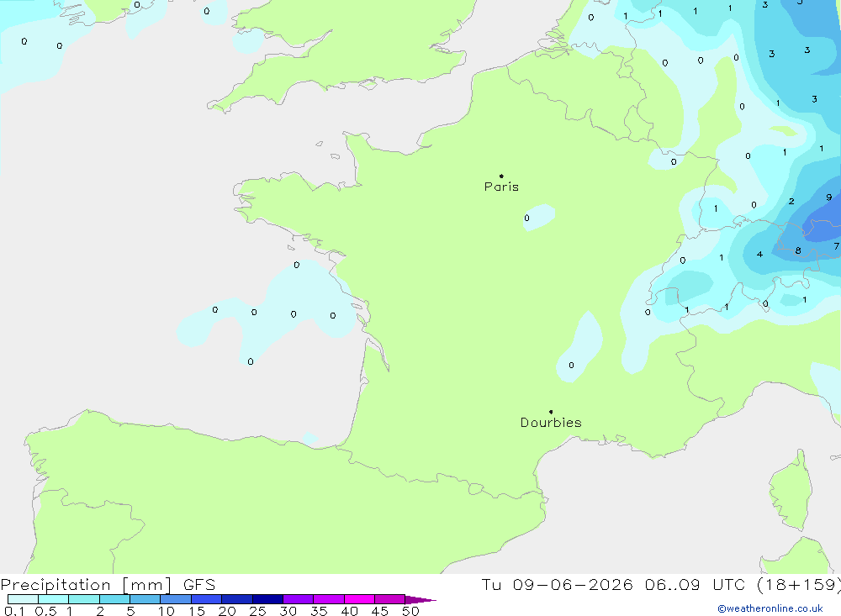Click the lightest 0.1–0.5 mm legend swatch
This screenshot has height=616, width=841.
tap(23, 599)
